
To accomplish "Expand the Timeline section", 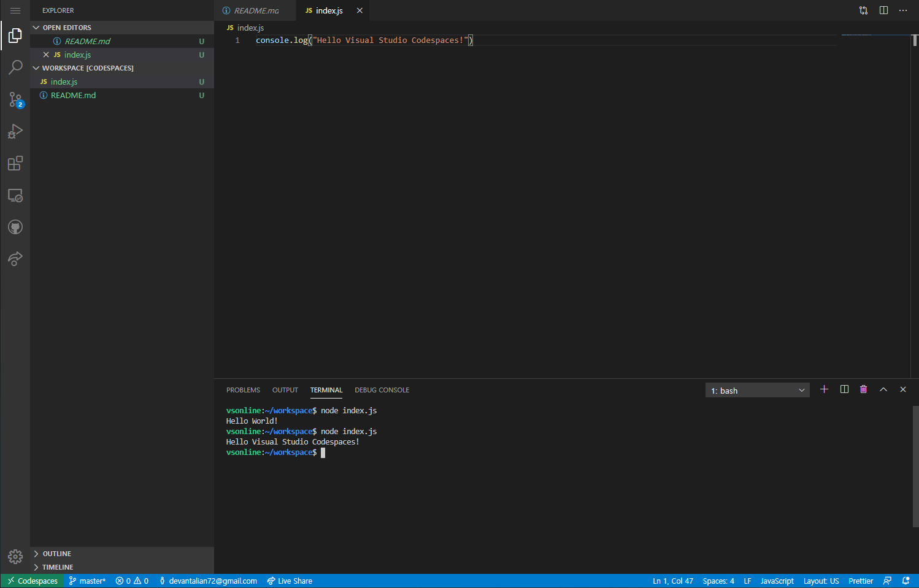I will 122,567.
